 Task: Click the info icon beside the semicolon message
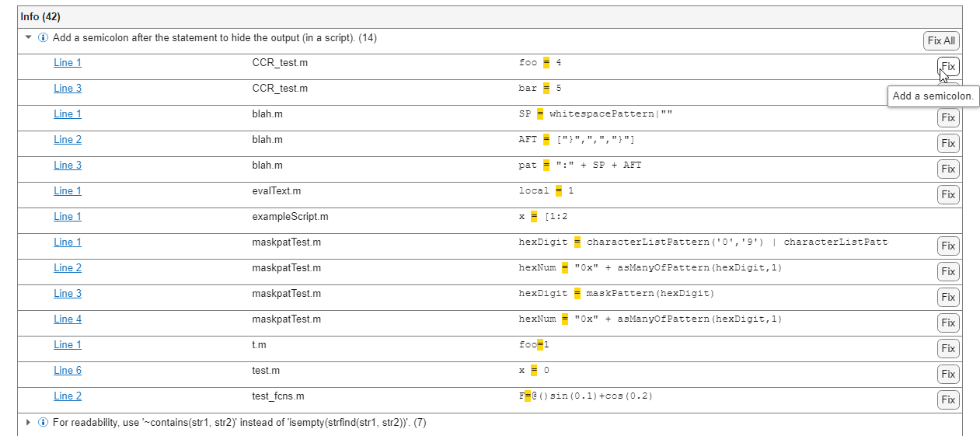(x=44, y=38)
